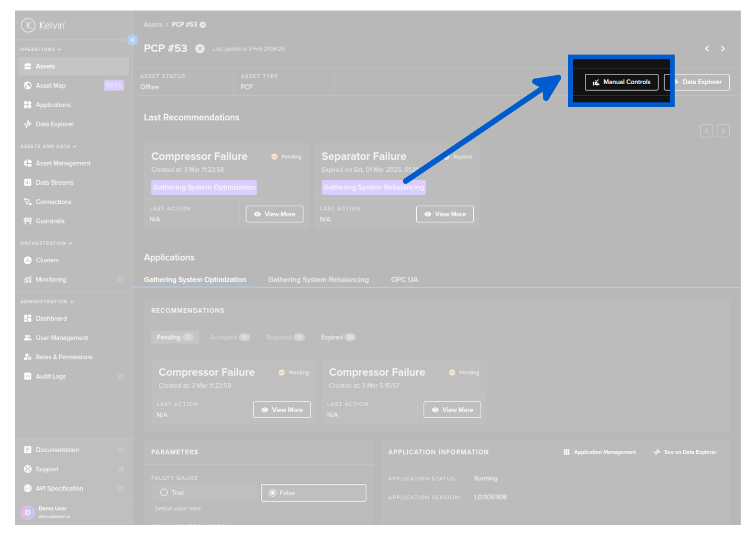
Task: Select True for Faulty Gauge
Action: pyautogui.click(x=165, y=492)
